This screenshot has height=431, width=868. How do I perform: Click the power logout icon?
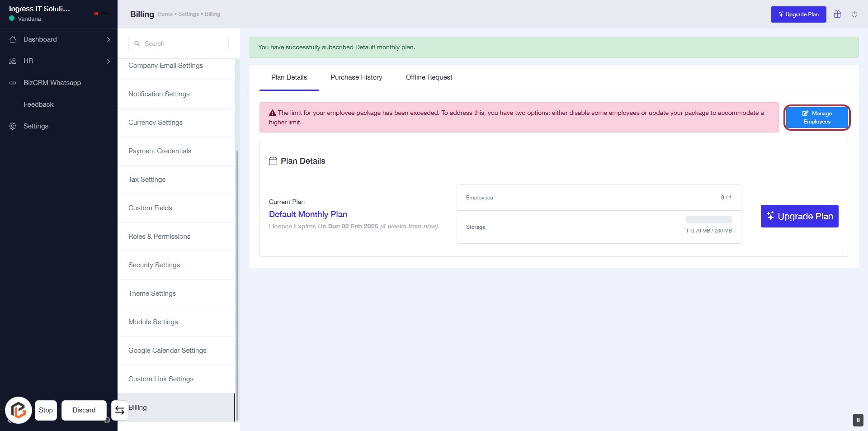pyautogui.click(x=854, y=14)
